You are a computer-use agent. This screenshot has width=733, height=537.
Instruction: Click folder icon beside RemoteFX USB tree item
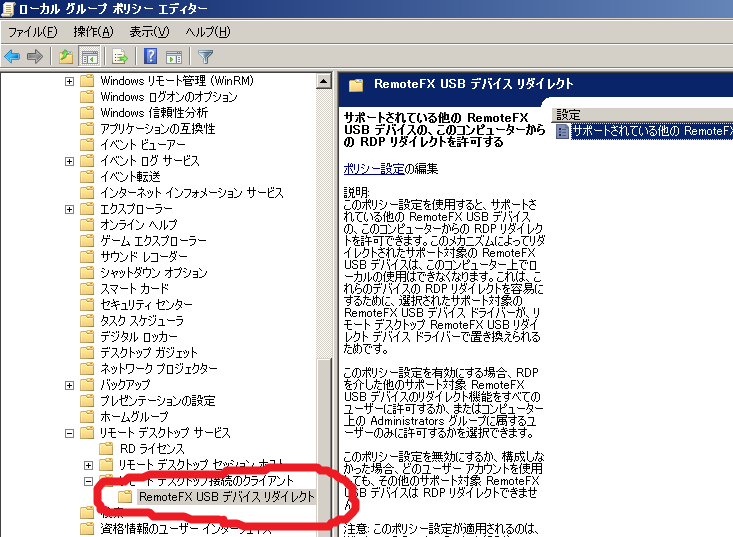(x=125, y=497)
